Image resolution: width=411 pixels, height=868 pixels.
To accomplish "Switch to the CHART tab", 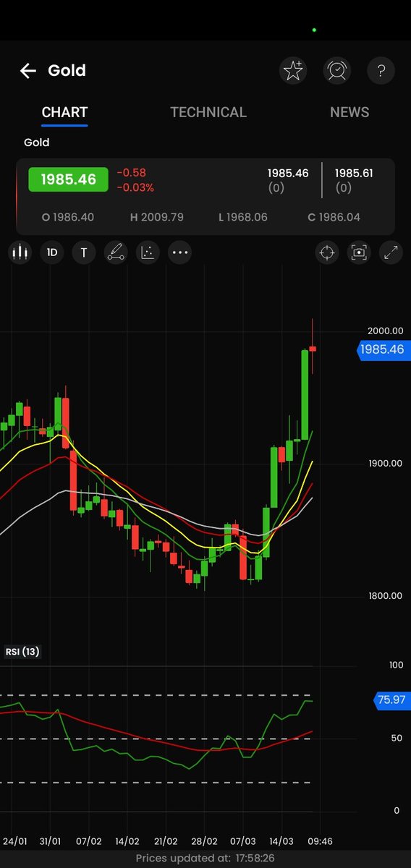I will click(64, 112).
